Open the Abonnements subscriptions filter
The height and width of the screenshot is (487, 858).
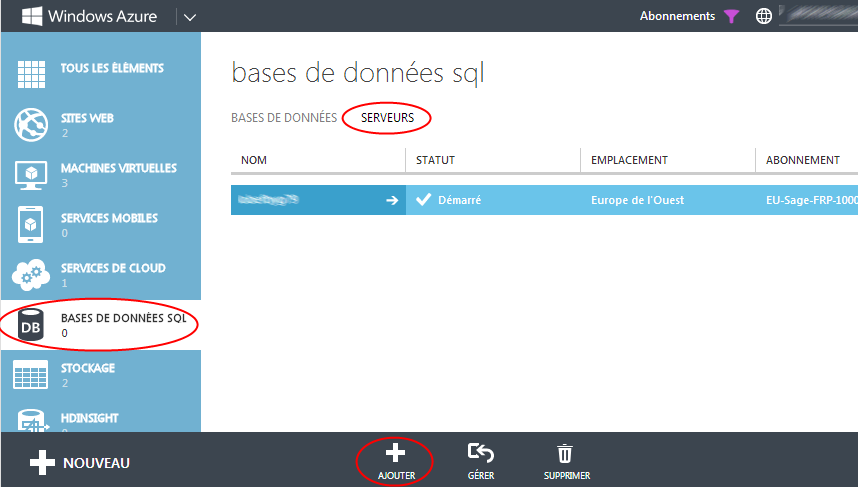tap(677, 16)
